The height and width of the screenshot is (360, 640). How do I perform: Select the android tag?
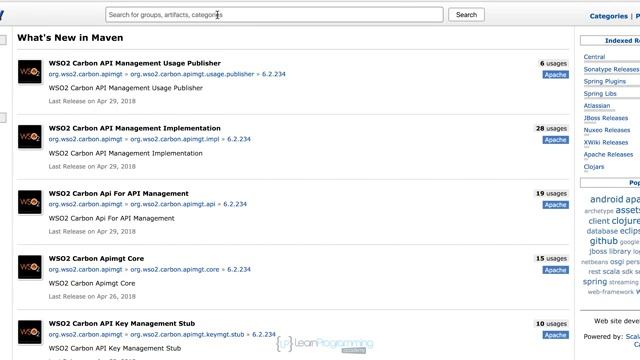point(607,199)
